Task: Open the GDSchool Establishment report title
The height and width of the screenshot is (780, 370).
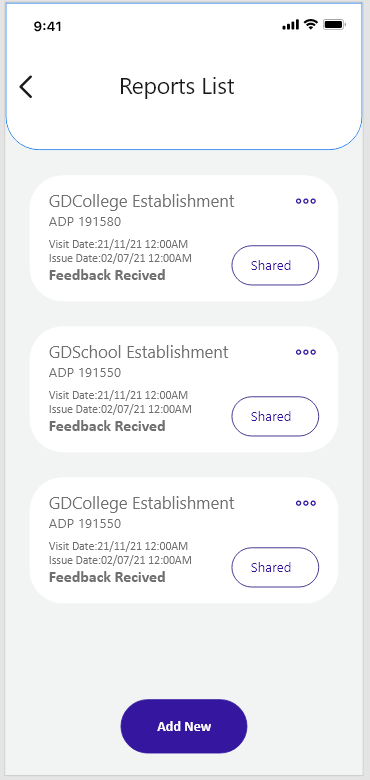Action: click(138, 352)
